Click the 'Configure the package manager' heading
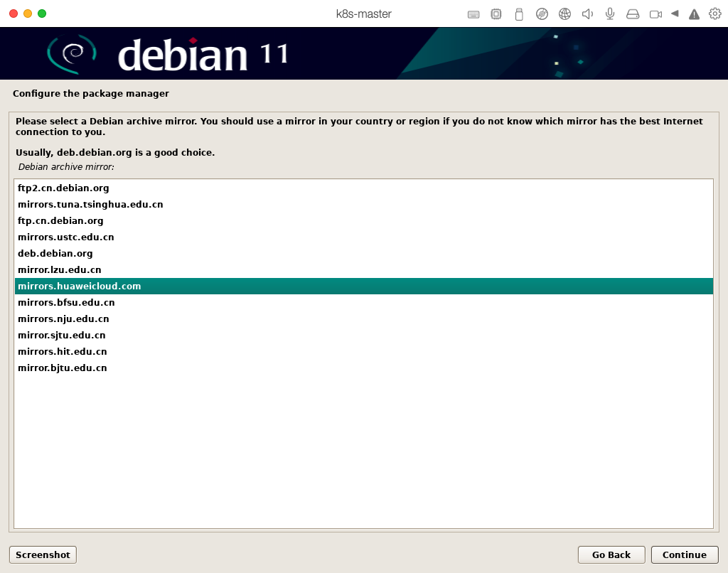Viewport: 728px width, 573px height. pyautogui.click(x=91, y=93)
